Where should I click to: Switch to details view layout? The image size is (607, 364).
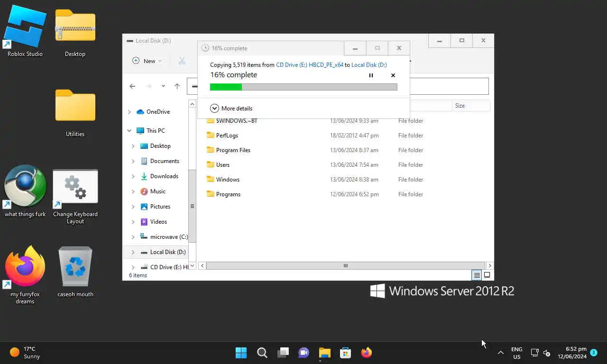[477, 275]
